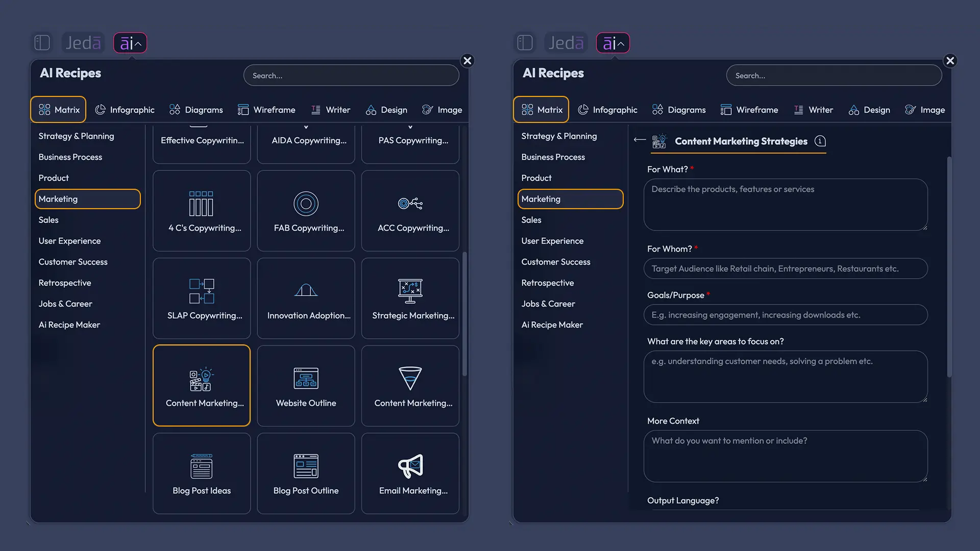The height and width of the screenshot is (551, 980).
Task: Open the Strategic Marketing recipe card
Action: 410,298
